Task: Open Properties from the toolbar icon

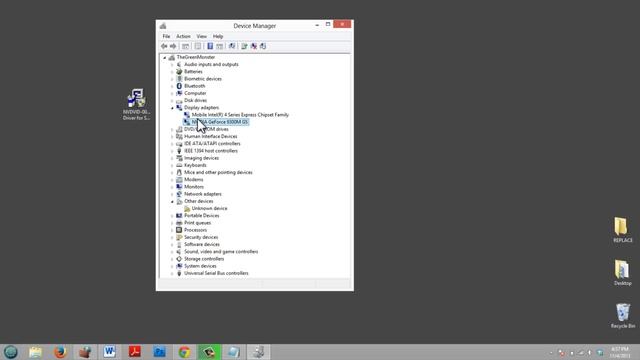Action: point(198,46)
